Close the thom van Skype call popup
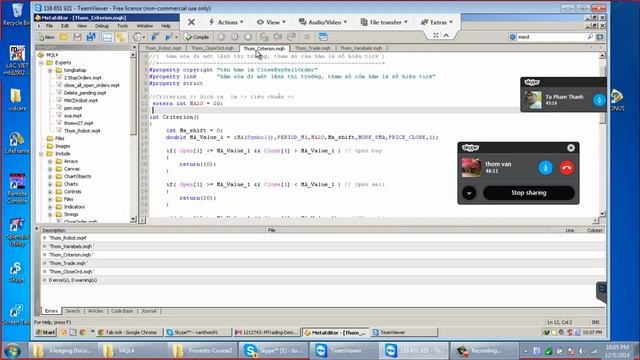This screenshot has height=360, width=640. 571,148
